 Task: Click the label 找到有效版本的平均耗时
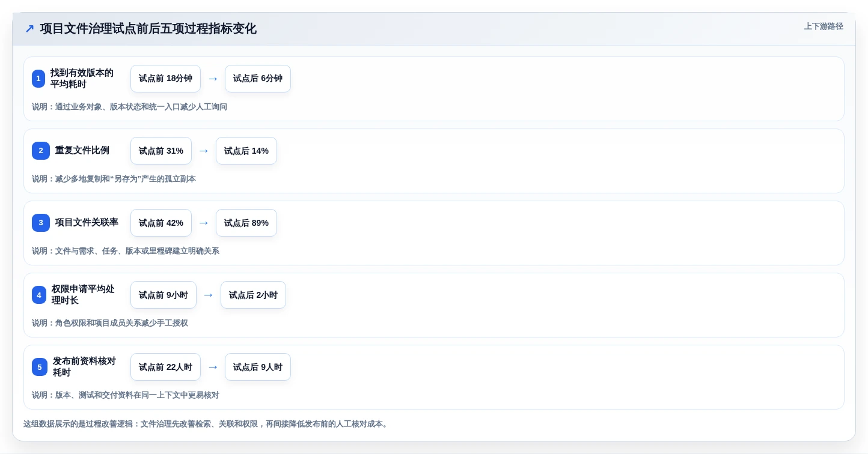(82, 79)
